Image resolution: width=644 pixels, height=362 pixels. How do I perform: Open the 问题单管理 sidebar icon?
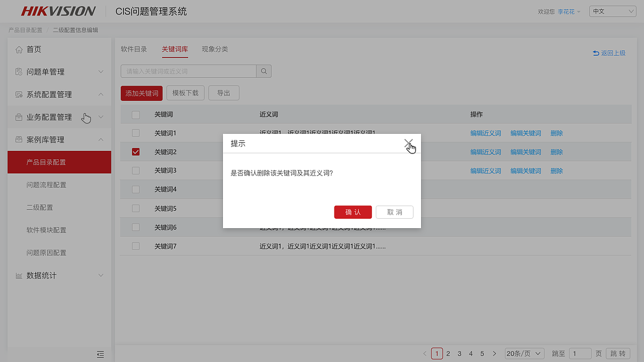tap(19, 72)
